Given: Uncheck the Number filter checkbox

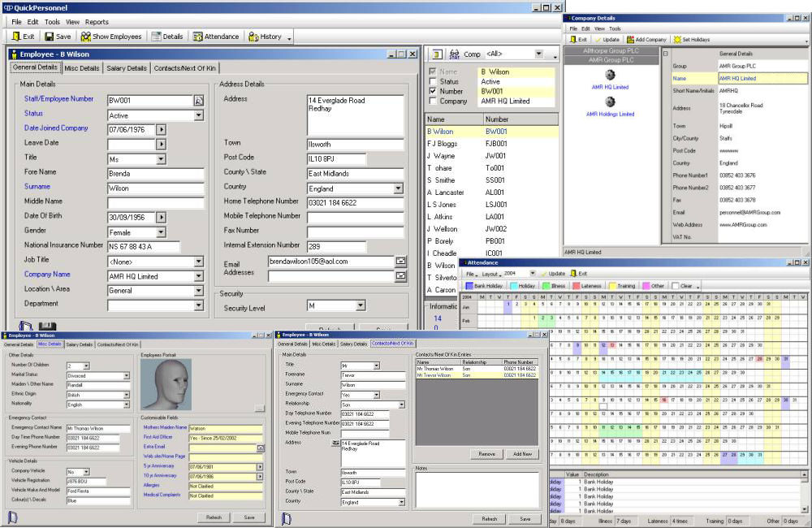Looking at the screenshot, I should coord(432,92).
